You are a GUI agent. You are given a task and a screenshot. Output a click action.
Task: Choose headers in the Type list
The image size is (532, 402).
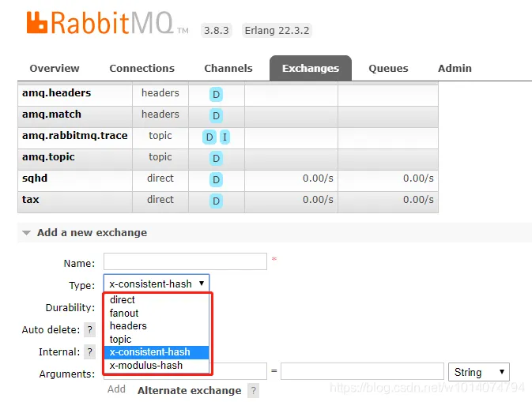coord(157,325)
